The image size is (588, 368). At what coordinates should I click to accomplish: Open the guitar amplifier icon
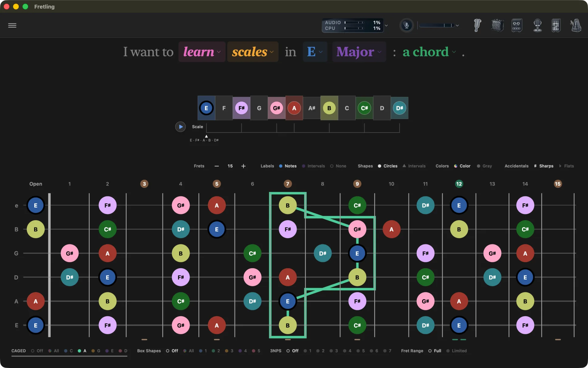[x=497, y=25]
